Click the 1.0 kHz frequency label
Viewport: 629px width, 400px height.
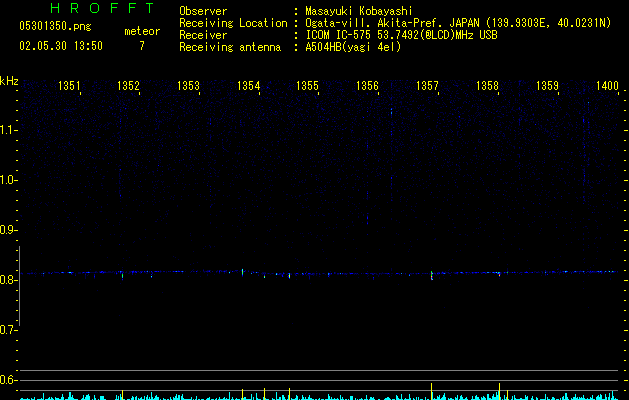click(x=8, y=180)
